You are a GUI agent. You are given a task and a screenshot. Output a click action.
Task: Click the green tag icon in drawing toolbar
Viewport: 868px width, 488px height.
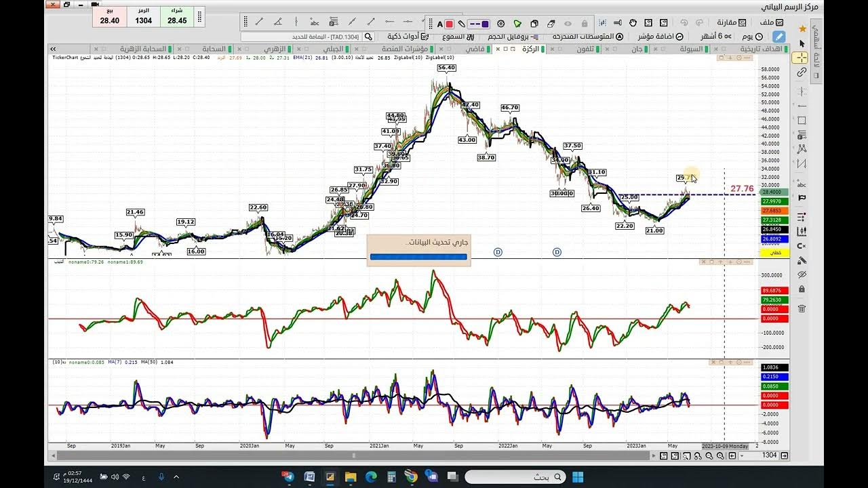click(517, 24)
